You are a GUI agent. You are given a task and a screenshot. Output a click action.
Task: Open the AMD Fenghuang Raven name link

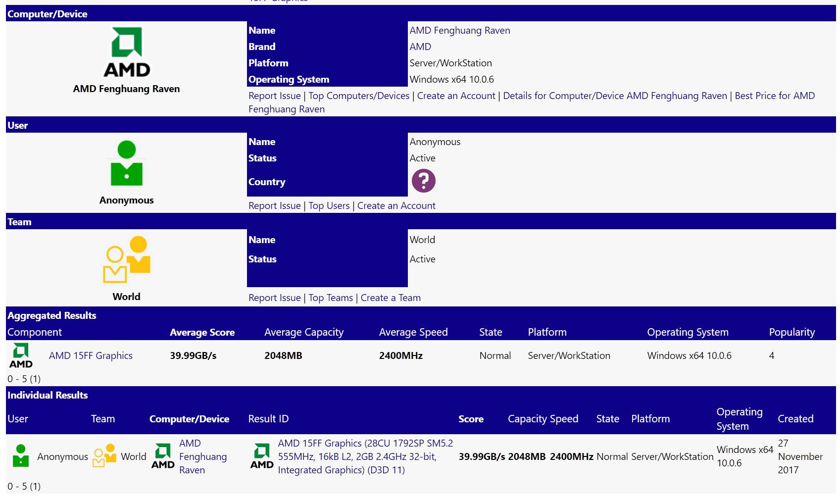tap(459, 30)
